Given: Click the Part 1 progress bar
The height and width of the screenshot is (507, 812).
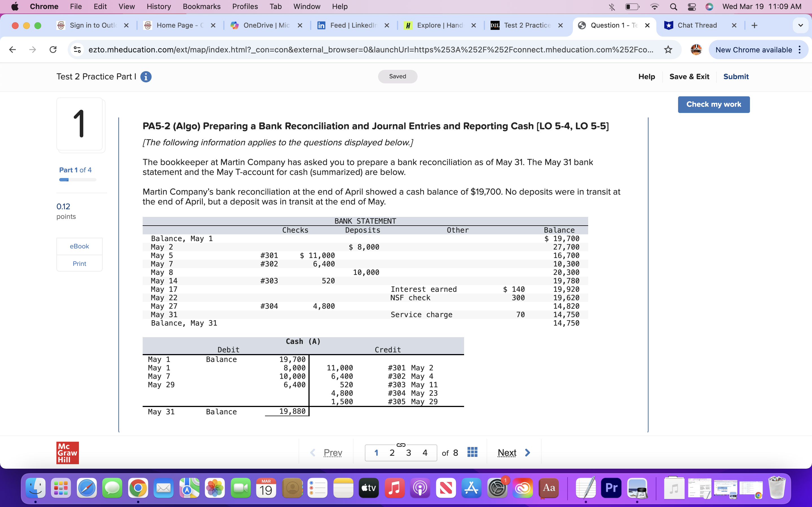Looking at the screenshot, I should click(77, 180).
